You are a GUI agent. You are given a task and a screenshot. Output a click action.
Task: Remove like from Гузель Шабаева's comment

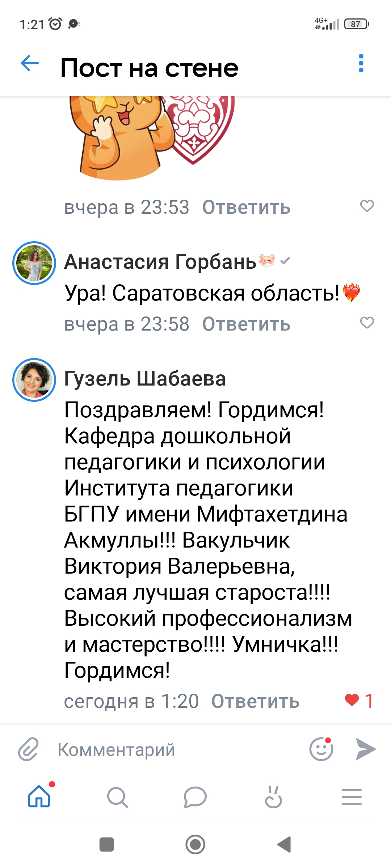click(352, 700)
